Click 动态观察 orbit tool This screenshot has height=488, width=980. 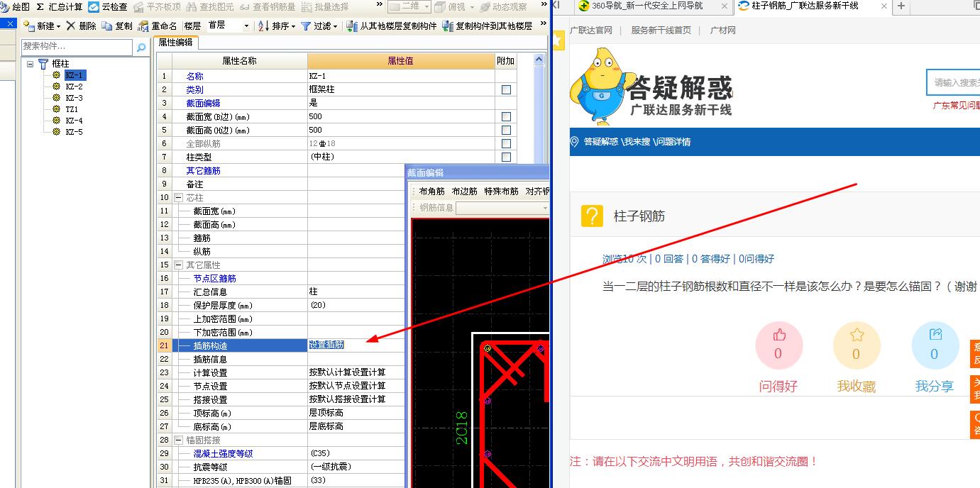pos(504,6)
